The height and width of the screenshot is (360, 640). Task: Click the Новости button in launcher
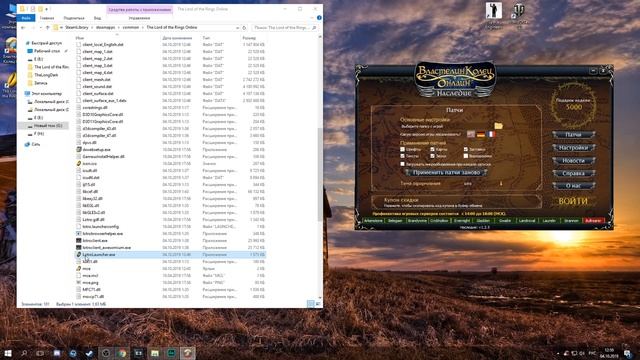pyautogui.click(x=573, y=160)
